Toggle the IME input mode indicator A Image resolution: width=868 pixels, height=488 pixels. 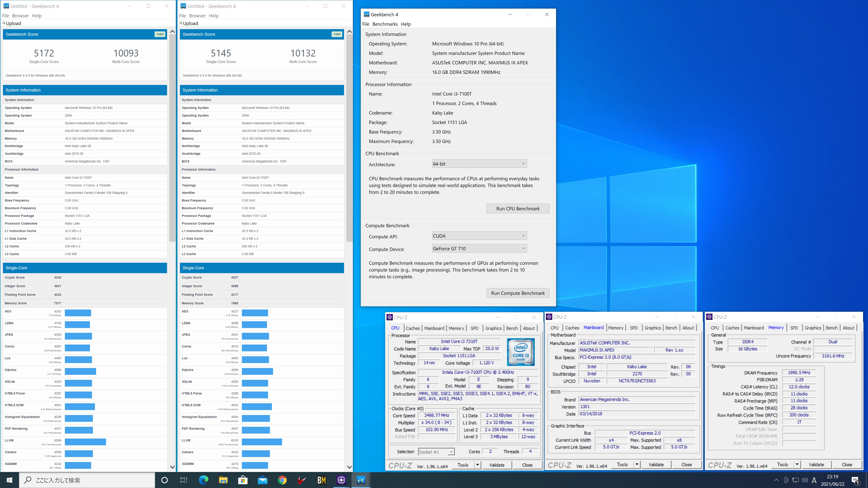pyautogui.click(x=814, y=480)
